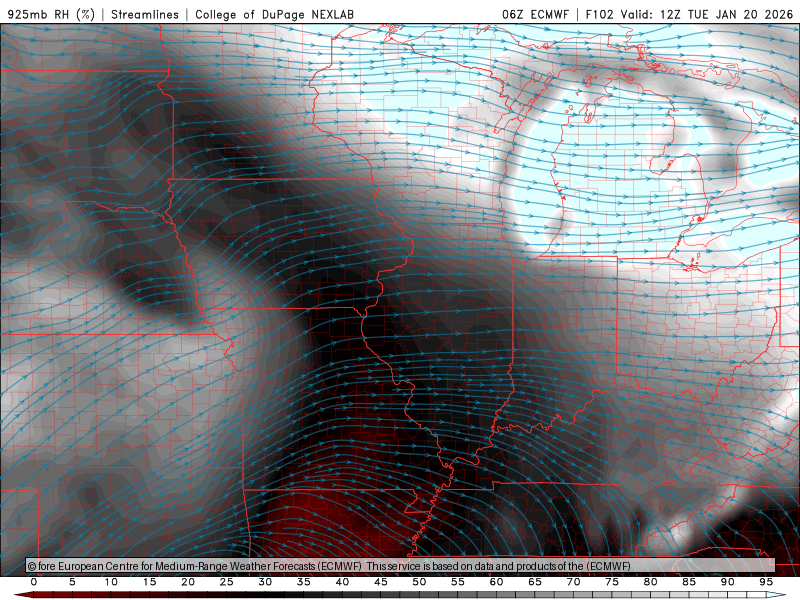Pick the "35" label on the humidity scale
This screenshot has width=800, height=600.
(304, 582)
